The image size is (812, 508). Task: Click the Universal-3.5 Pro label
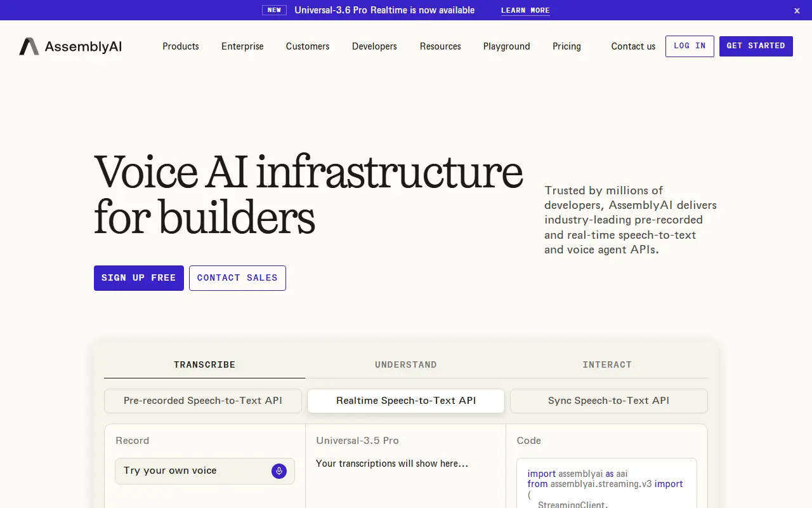(358, 441)
